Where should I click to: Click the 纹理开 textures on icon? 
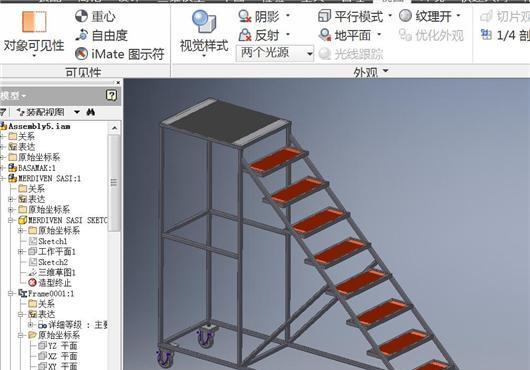point(405,16)
